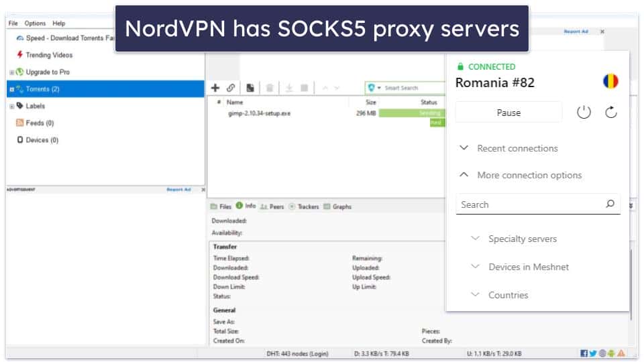Switch to the Info tab
Viewport: 644px width, 362px height.
point(246,206)
